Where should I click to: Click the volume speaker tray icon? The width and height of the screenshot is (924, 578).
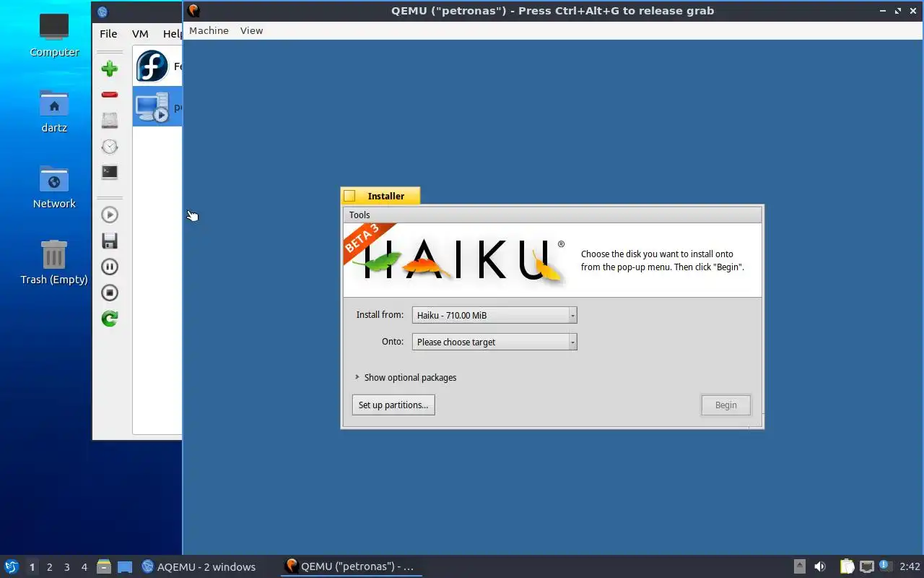[820, 566]
